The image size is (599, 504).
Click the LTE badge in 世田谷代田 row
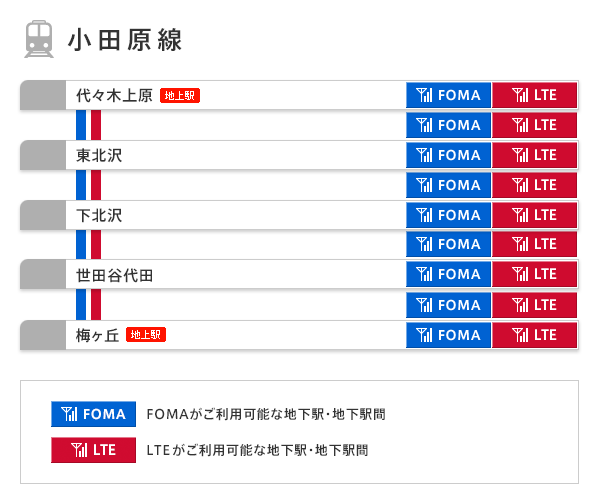(x=534, y=274)
